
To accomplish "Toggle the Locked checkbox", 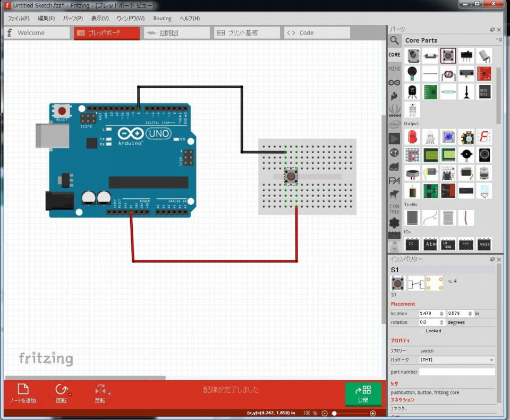I will point(422,331).
